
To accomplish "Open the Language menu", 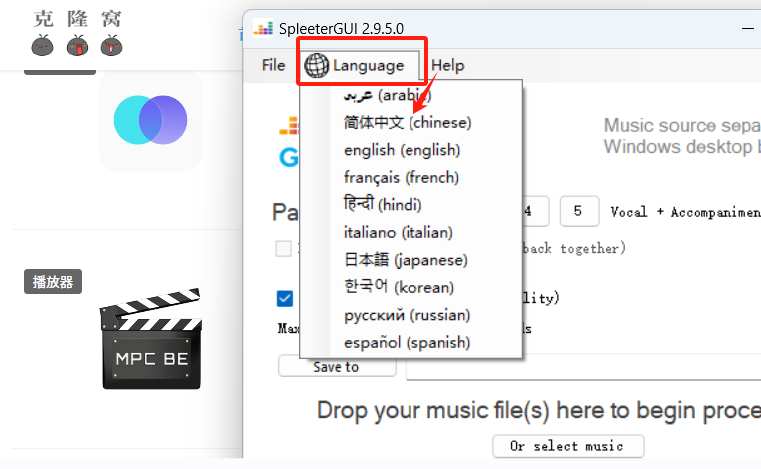I will point(360,66).
